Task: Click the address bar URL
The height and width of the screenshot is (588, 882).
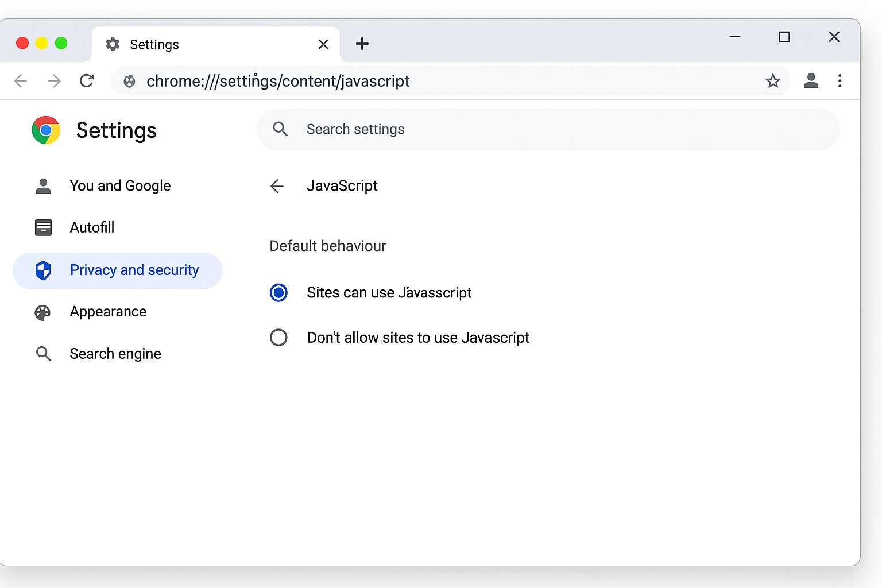Action: pyautogui.click(x=278, y=81)
